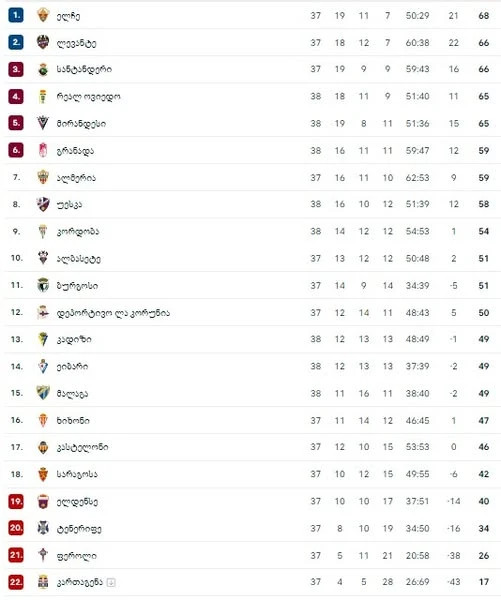Click the Elche crest in first place
The width and height of the screenshot is (501, 600).
click(43, 15)
